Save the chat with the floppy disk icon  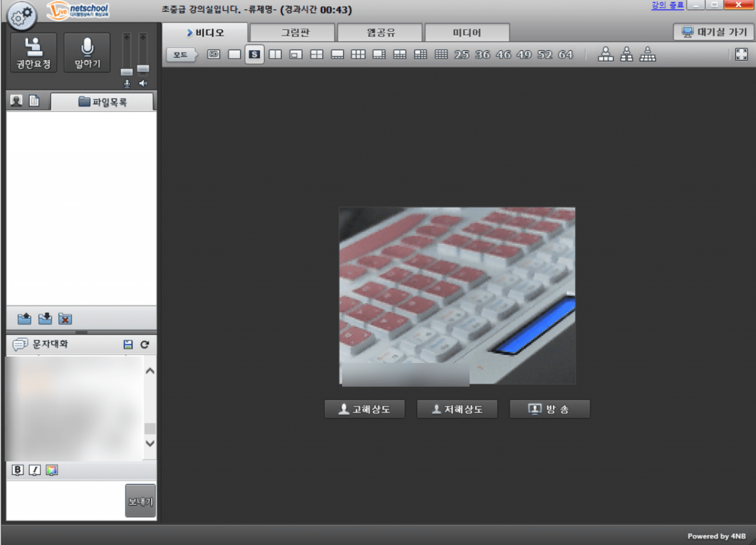tap(129, 345)
